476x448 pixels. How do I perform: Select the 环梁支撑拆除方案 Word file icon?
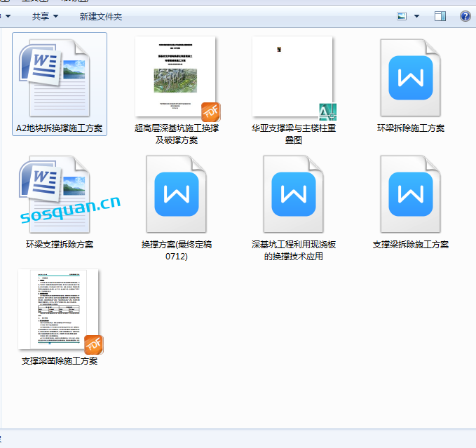click(x=60, y=194)
